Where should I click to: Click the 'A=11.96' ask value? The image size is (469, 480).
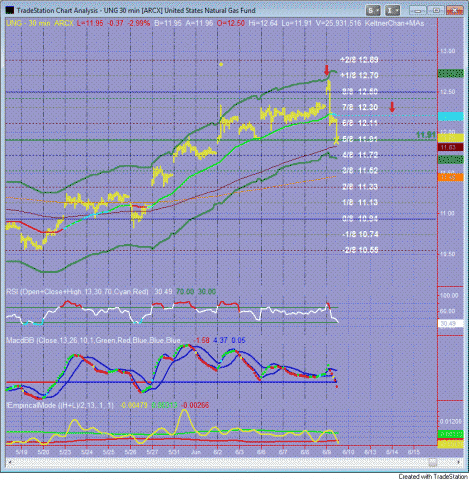tap(199, 23)
